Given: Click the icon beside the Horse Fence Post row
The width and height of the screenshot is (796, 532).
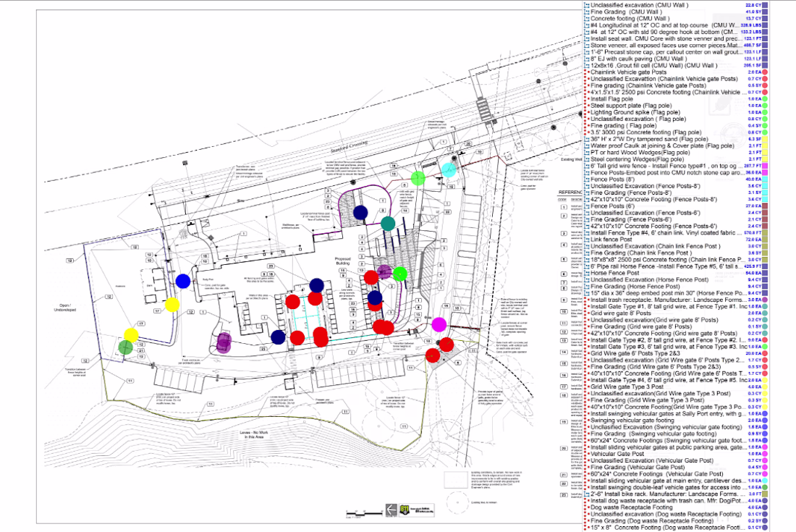Looking at the screenshot, I should 588,273.
